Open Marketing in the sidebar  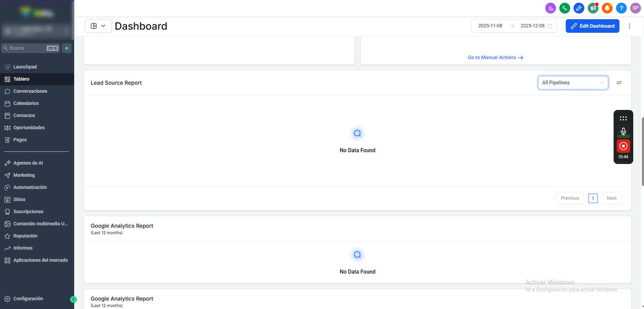point(37,175)
